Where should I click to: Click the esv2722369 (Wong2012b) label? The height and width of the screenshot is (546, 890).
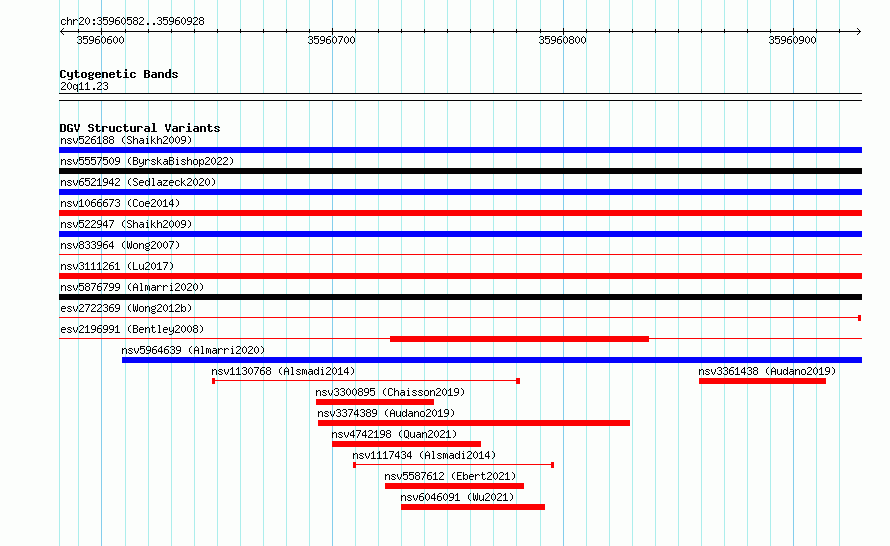pyautogui.click(x=126, y=308)
